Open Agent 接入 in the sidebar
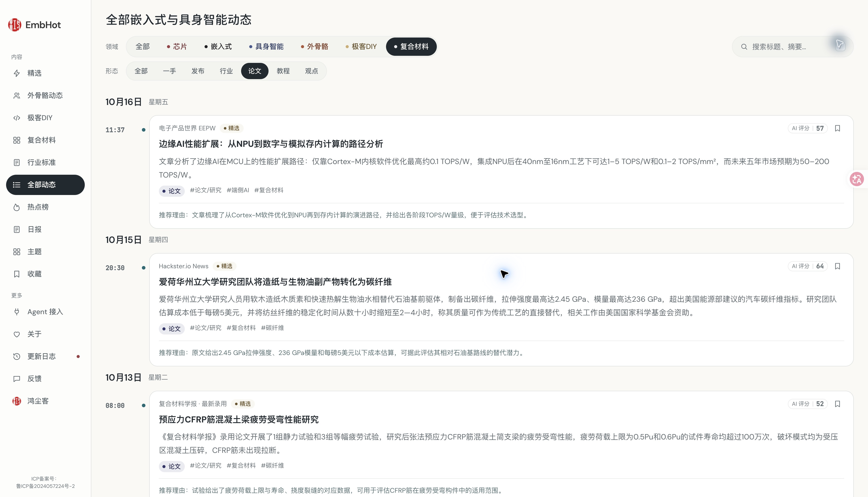 (x=45, y=312)
